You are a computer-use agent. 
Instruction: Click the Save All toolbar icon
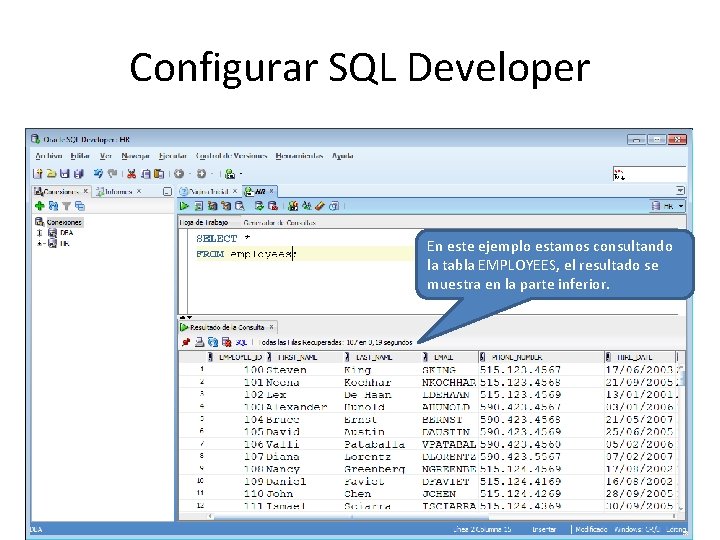point(79,174)
